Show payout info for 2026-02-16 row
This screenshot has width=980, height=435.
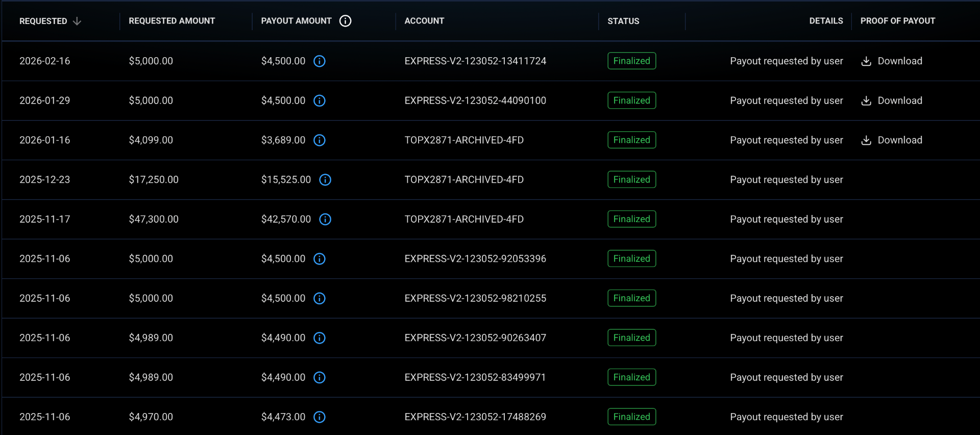click(x=320, y=61)
